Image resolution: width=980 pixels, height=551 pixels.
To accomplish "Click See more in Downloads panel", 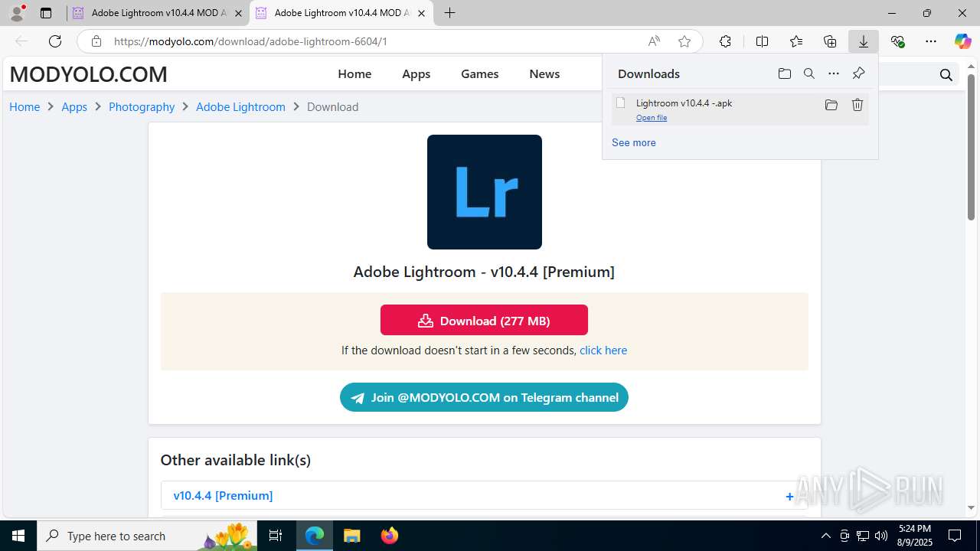I will [634, 142].
